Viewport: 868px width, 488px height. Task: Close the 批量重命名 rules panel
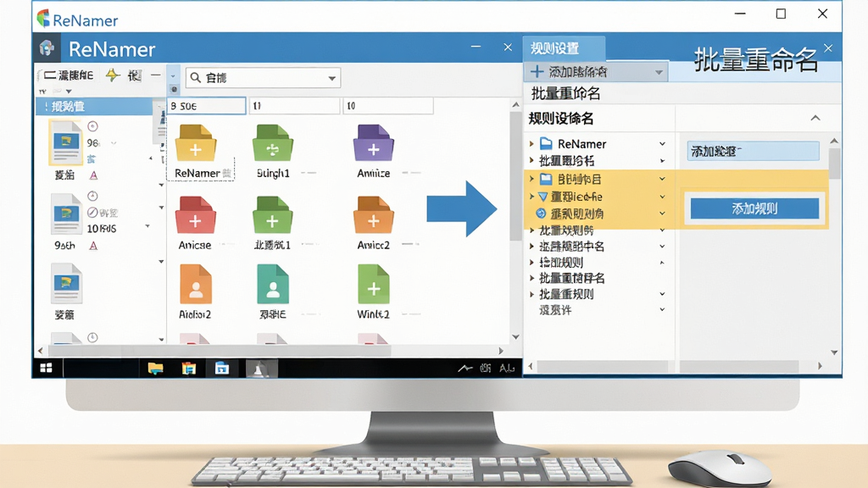[828, 48]
